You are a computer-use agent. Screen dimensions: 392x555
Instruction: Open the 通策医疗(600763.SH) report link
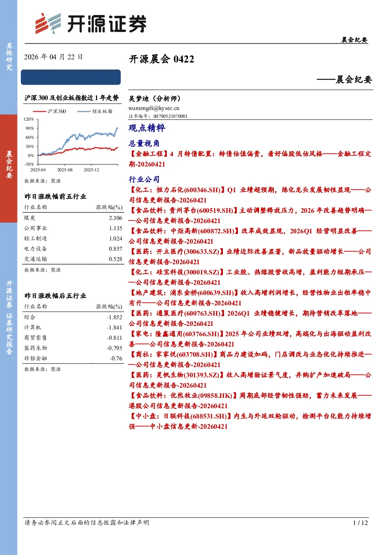point(250,318)
